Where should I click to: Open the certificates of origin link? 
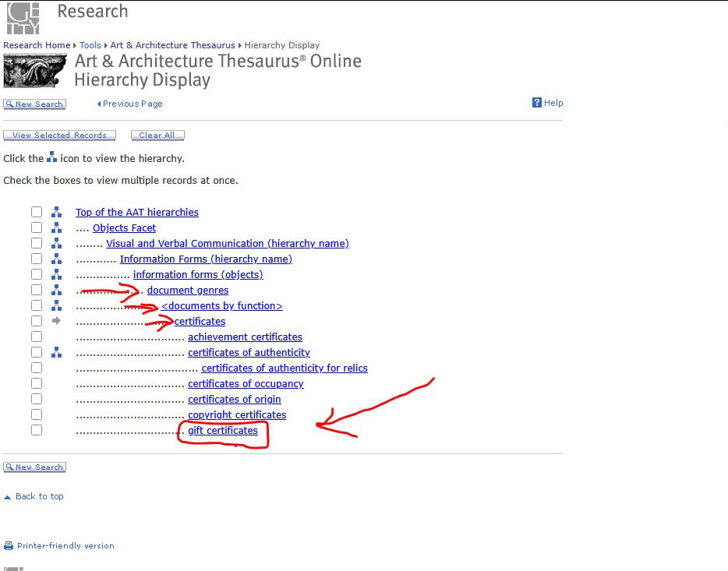point(235,399)
